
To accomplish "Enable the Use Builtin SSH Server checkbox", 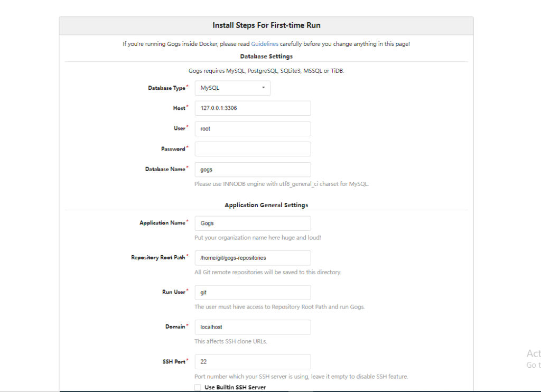I will pyautogui.click(x=198, y=388).
